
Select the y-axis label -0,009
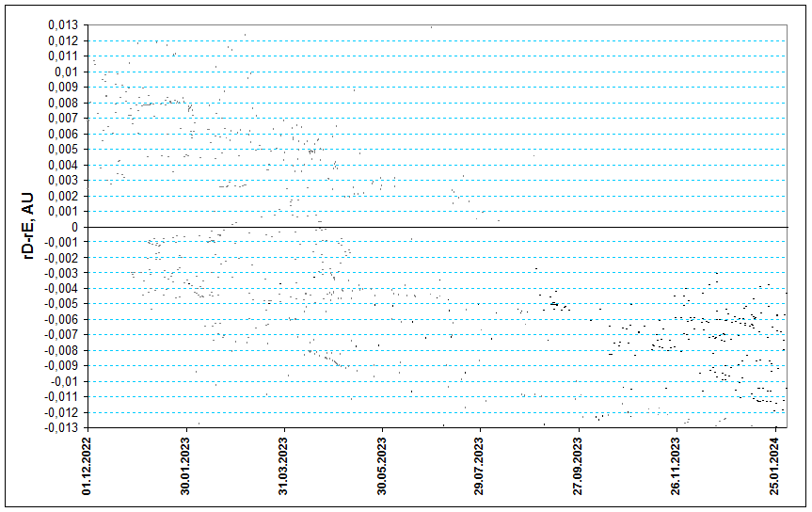(x=61, y=366)
